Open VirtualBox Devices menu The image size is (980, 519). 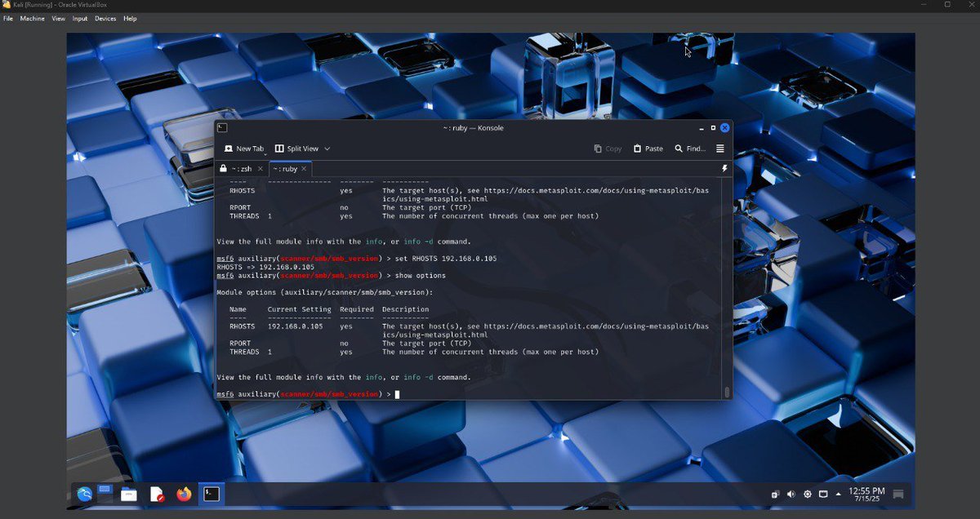tap(105, 18)
